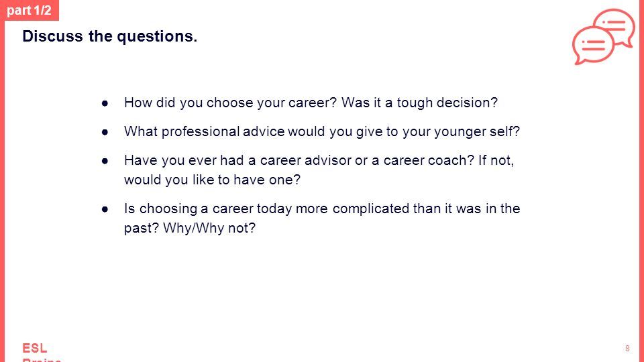Click the text 'Was it a tough decision?'
Image resolution: width=644 pixels, height=362 pixels.
point(419,103)
